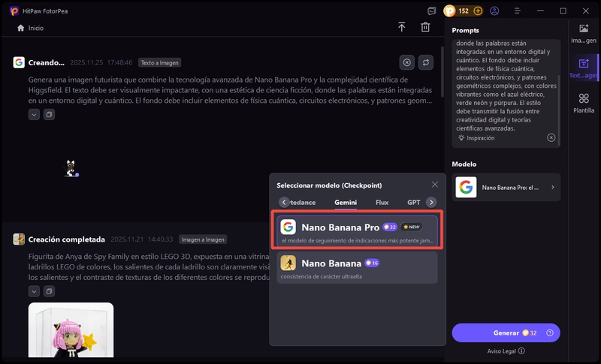This screenshot has width=601, height=364.
Task: Click the upload arrow icon in top toolbar
Action: [x=401, y=27]
